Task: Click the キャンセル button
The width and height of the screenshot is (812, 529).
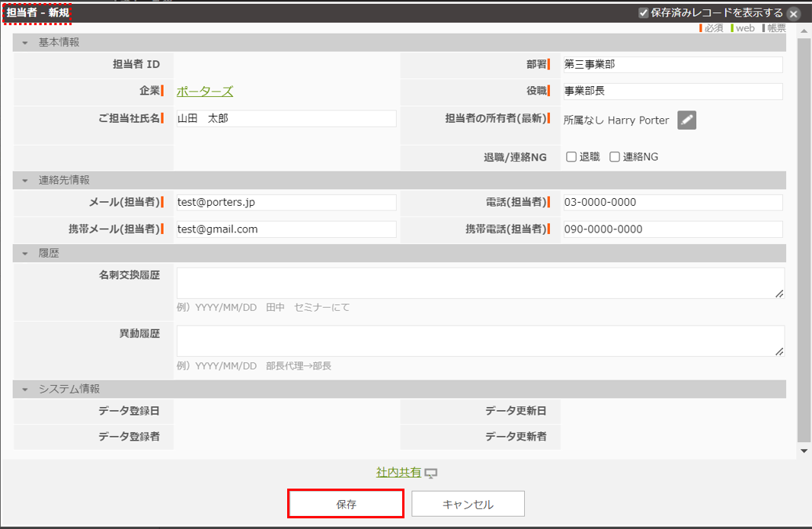Action: coord(468,505)
